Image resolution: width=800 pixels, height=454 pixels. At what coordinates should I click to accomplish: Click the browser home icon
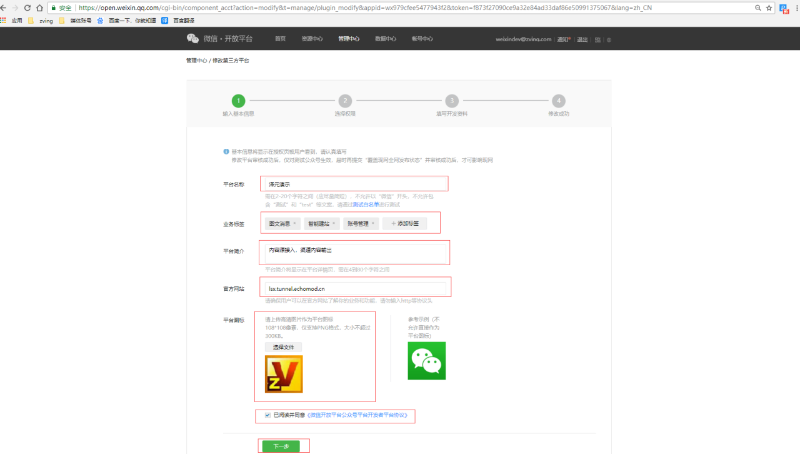point(39,8)
